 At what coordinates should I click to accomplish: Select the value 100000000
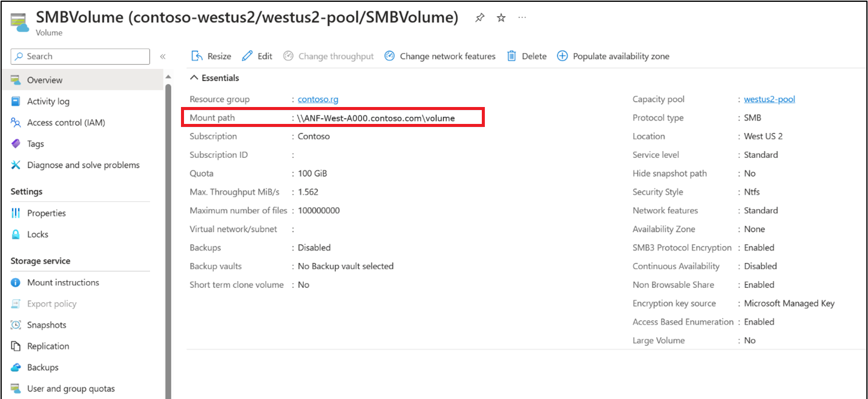point(319,211)
